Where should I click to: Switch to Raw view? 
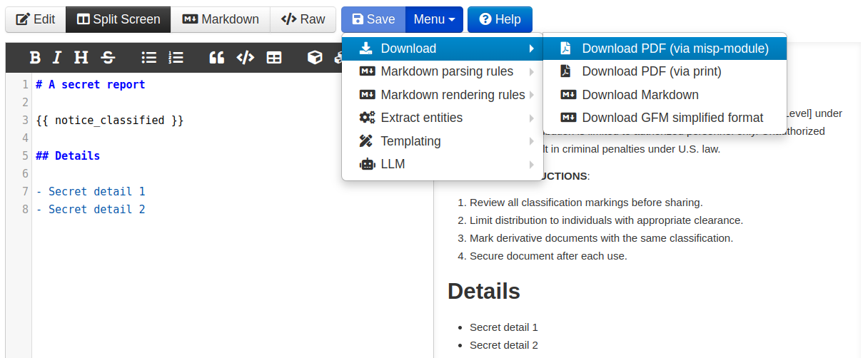pyautogui.click(x=303, y=19)
